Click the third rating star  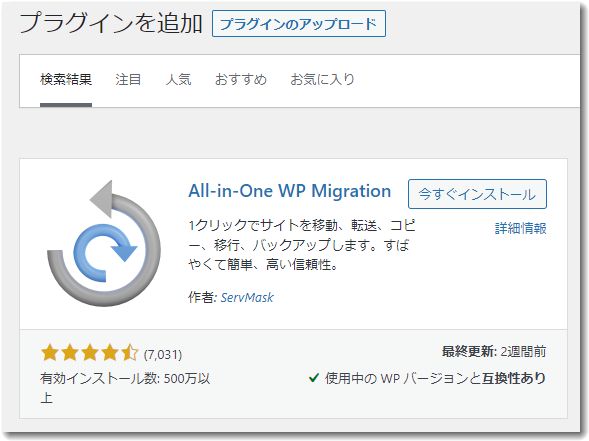click(90, 353)
